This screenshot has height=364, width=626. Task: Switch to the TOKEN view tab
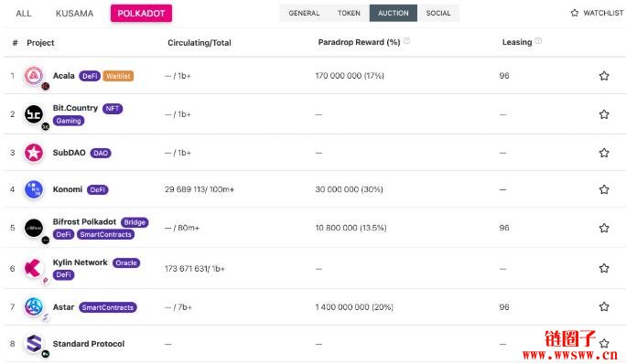[349, 13]
